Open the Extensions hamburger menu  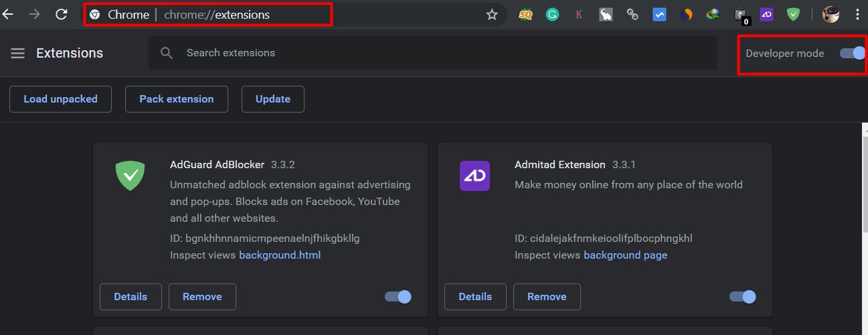[x=18, y=53]
